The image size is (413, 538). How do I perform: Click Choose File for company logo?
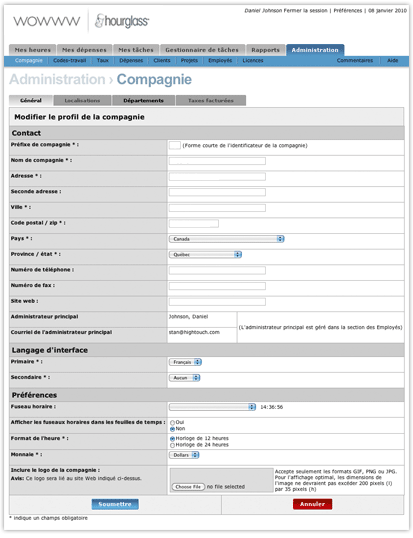point(188,487)
